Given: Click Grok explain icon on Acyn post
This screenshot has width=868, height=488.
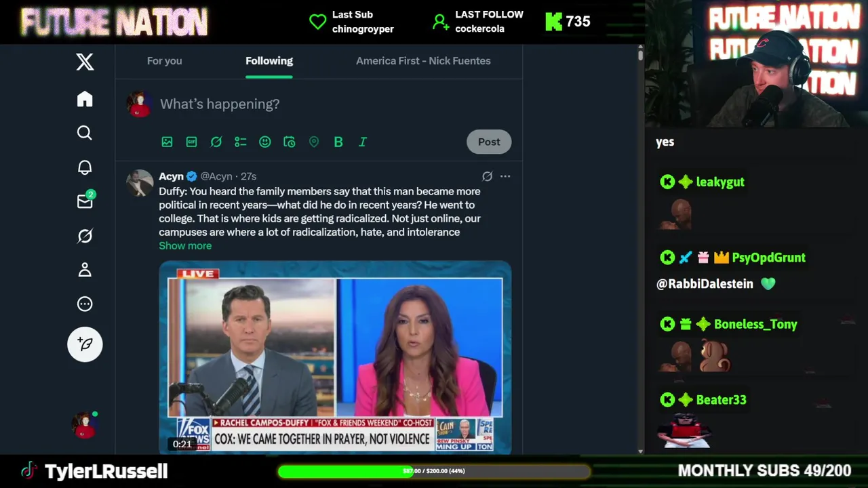Looking at the screenshot, I should point(487,176).
